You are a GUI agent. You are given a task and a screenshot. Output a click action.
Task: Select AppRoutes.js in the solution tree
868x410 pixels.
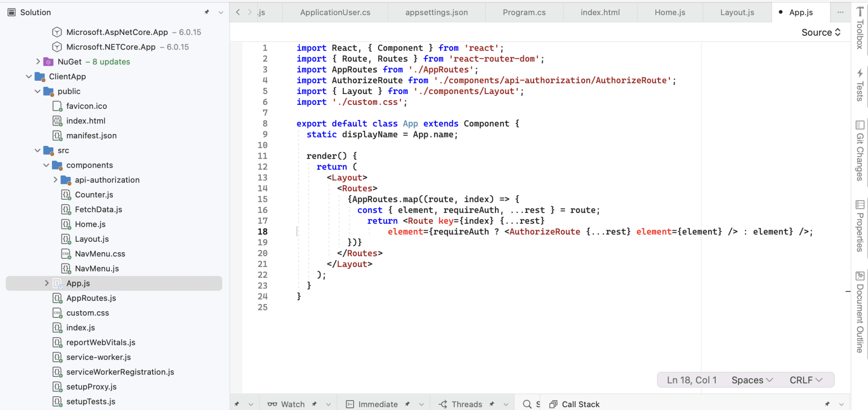[91, 298]
